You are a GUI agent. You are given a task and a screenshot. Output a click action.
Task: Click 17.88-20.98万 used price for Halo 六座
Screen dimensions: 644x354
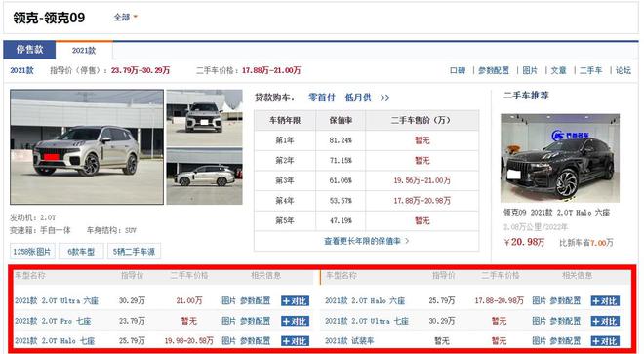(x=499, y=301)
